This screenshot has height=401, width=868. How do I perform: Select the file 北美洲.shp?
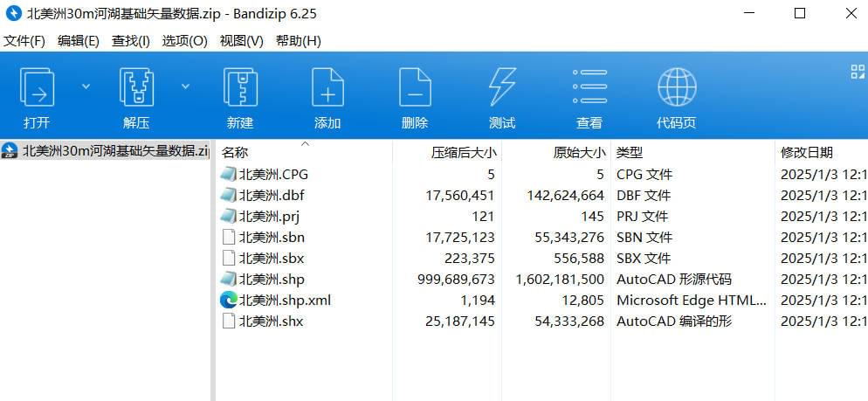(x=272, y=280)
